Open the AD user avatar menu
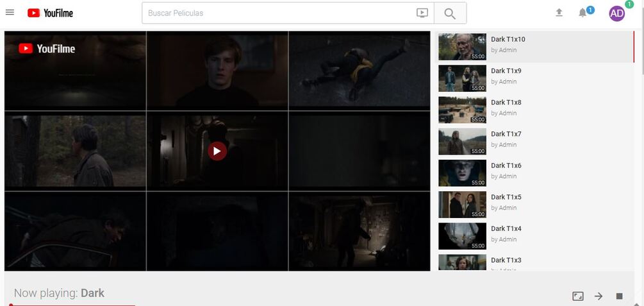 coord(617,13)
